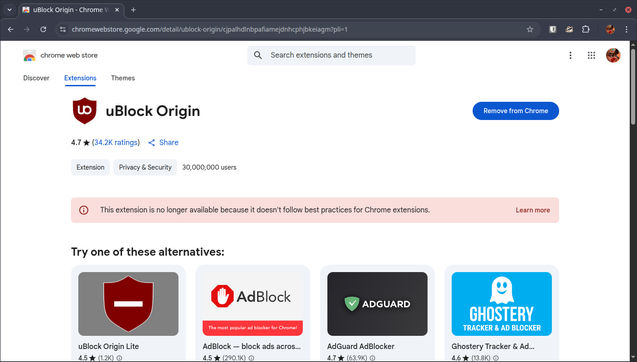Open the Extensions puzzle piece menu
Viewport: 637px width, 362px height.
[x=585, y=29]
